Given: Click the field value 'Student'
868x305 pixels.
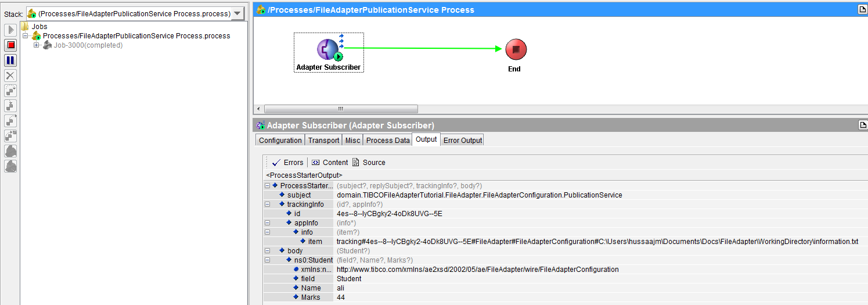Looking at the screenshot, I should point(349,279).
